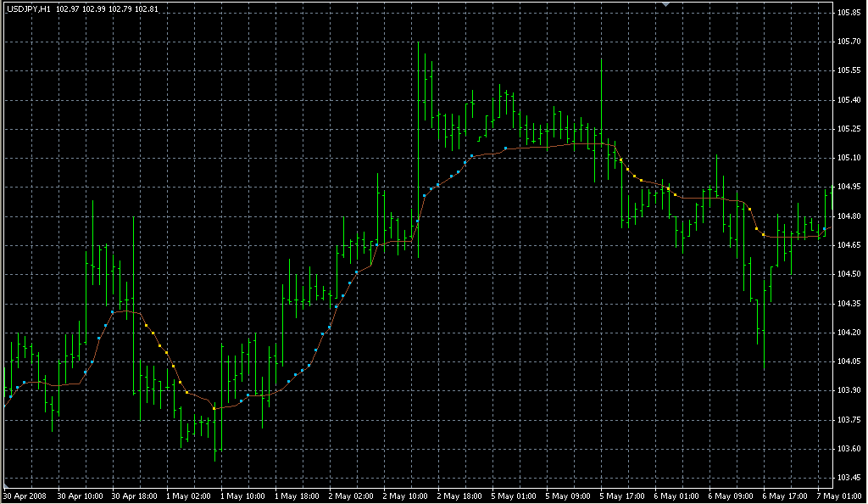Click the 104.50 price axis label
Viewport: 868px width, 504px height.
849,274
